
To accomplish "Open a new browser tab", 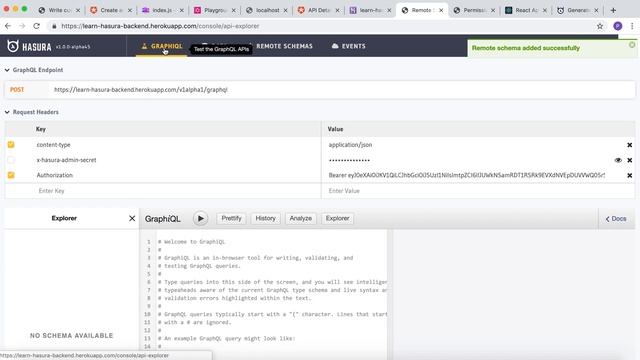I will [613, 10].
